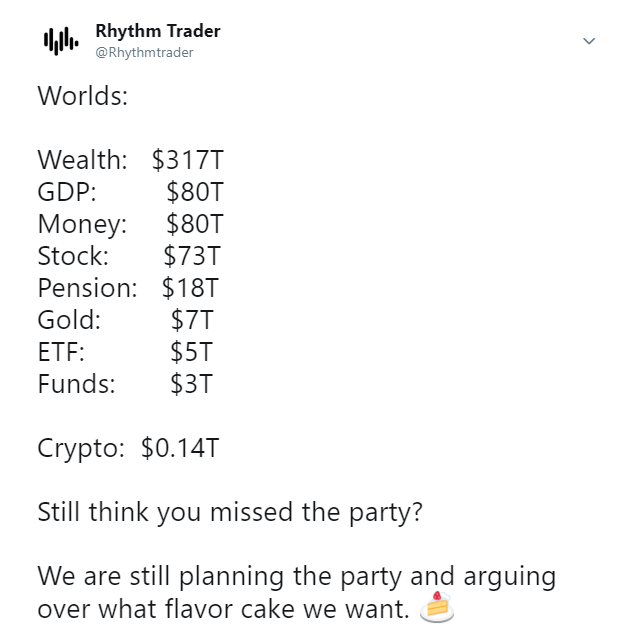Click 'Still think you missed the party?' text
Viewport: 622px width, 635px height.
pos(230,512)
